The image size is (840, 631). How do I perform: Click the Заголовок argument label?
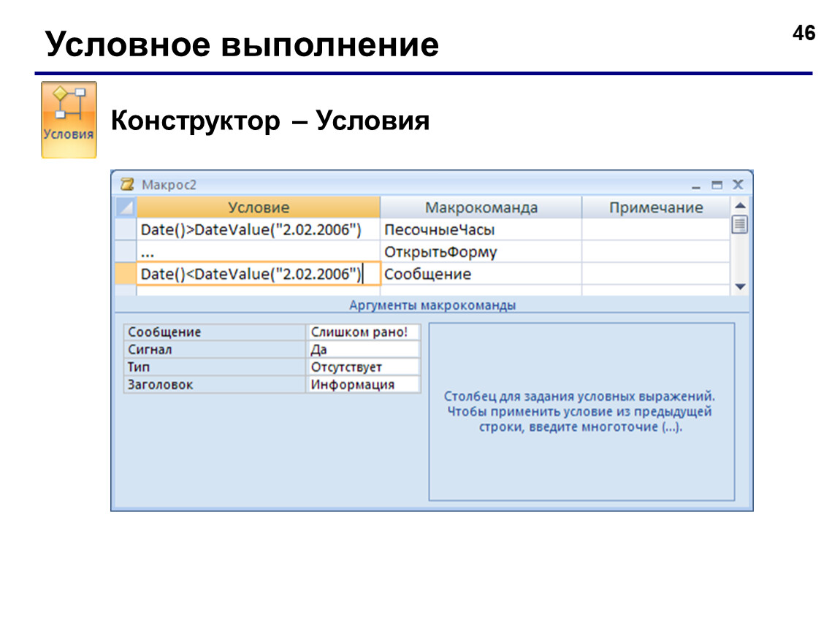coord(214,385)
